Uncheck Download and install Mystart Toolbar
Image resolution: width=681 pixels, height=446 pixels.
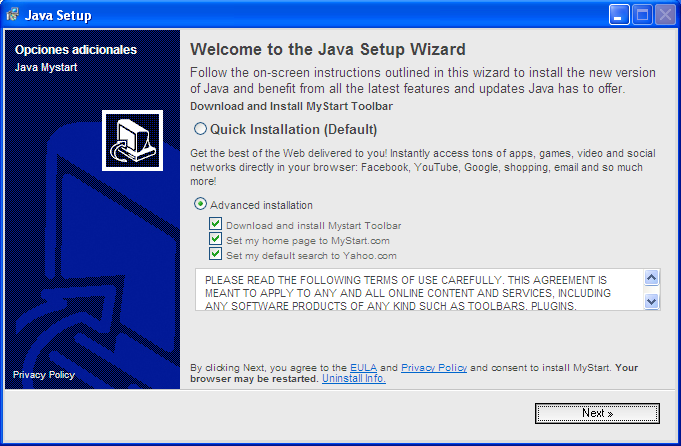tap(215, 224)
